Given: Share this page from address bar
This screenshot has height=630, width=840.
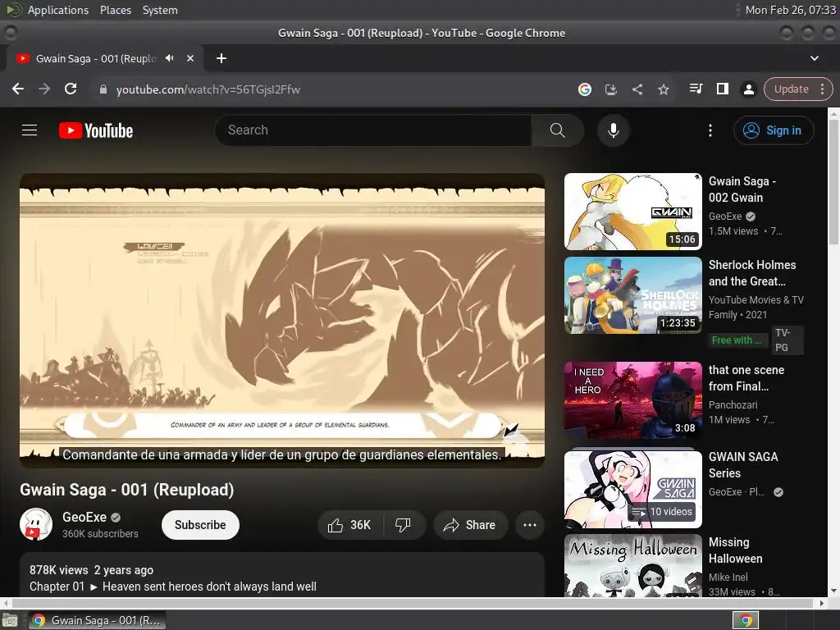Looking at the screenshot, I should pos(637,89).
